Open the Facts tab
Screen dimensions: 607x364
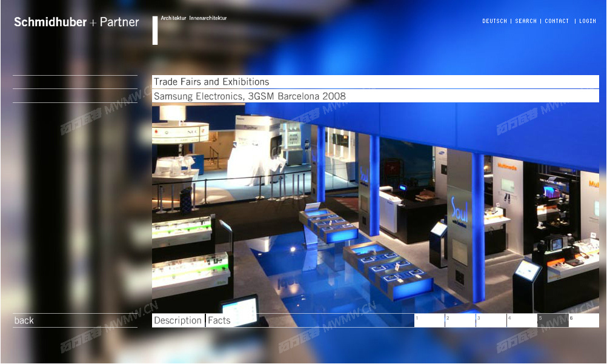tap(219, 320)
